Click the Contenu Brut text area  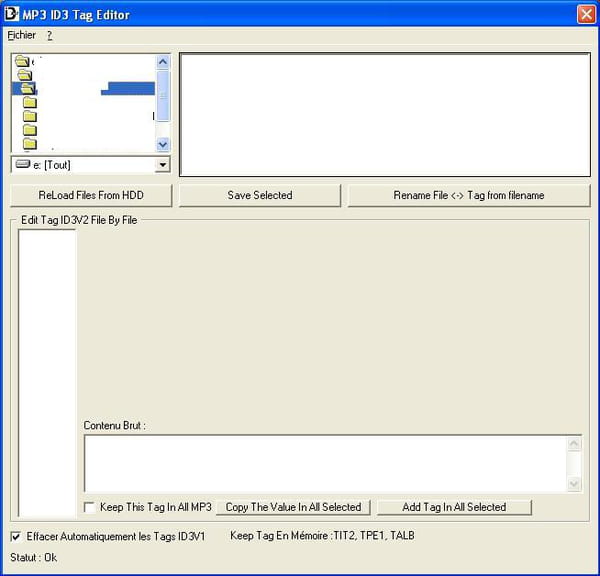pos(325,463)
